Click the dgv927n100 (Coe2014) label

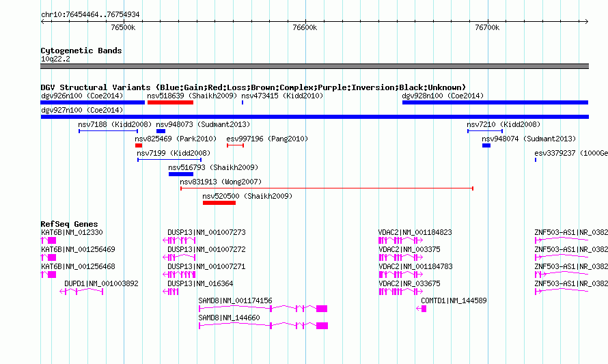pyautogui.click(x=82, y=110)
